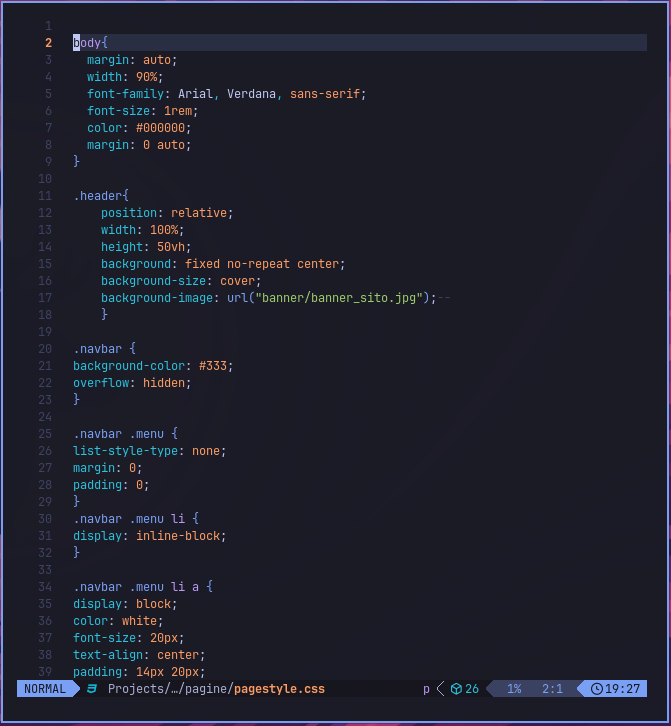
Task: Click the 'width: 90%;' declaration
Action: 125,77
